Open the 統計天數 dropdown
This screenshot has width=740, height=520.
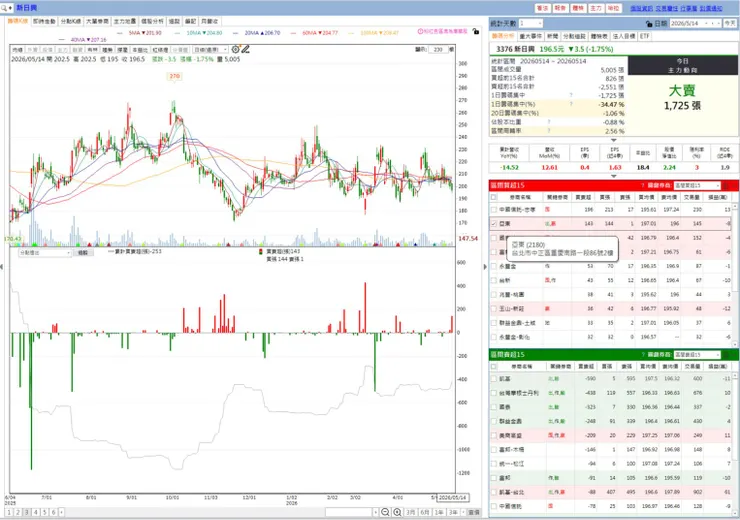[530, 23]
